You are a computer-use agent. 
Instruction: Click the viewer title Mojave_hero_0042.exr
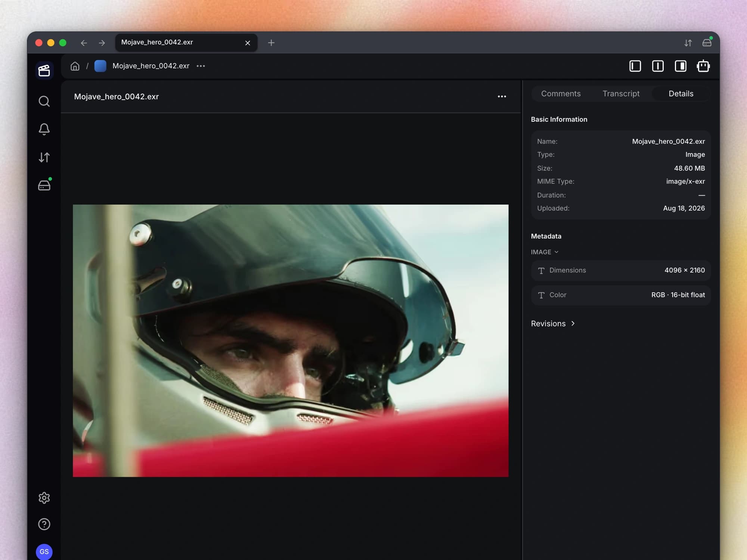(x=117, y=97)
